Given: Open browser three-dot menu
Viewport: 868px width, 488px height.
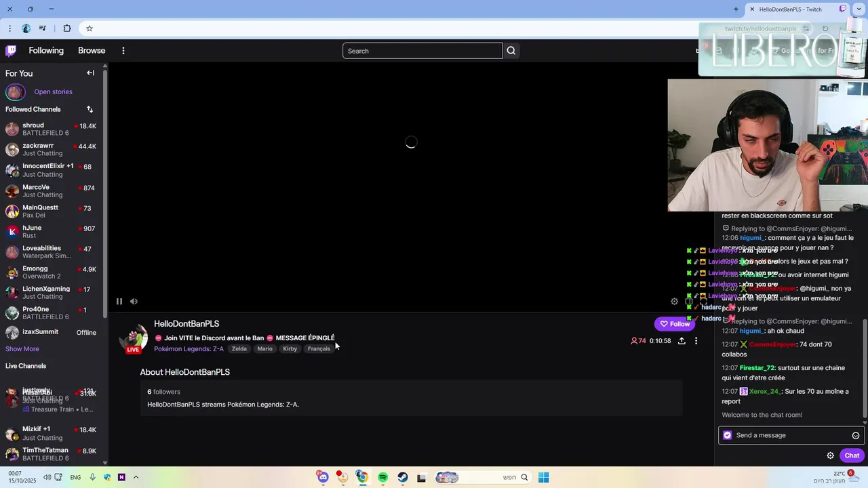Looking at the screenshot, I should pos(9,28).
